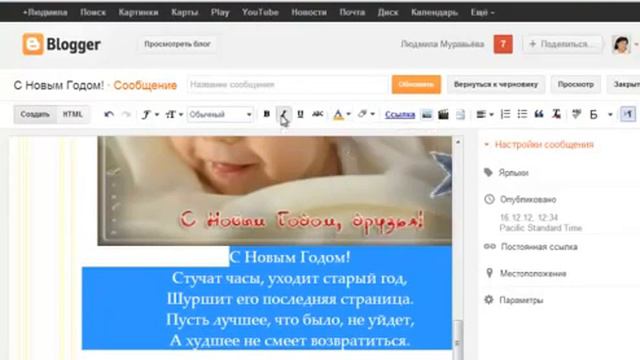Image resolution: width=640 pixels, height=360 pixels.
Task: Open the font family menu
Action: click(149, 115)
